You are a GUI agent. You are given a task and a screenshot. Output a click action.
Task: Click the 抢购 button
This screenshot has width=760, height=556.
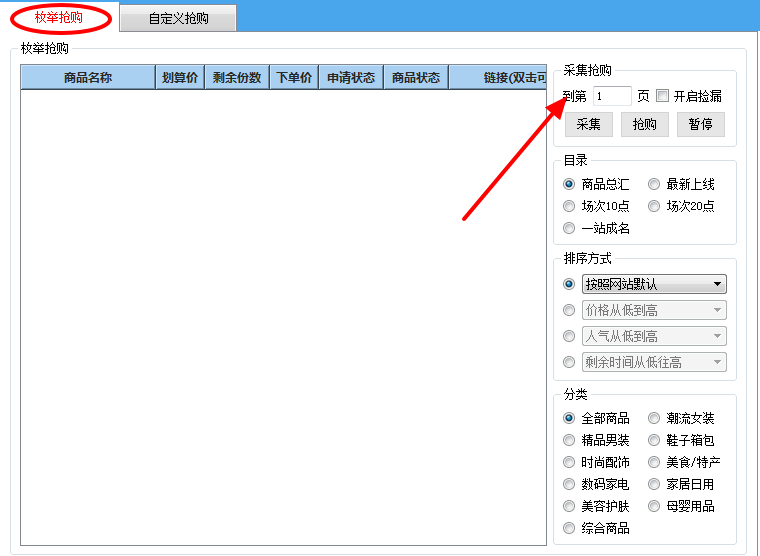(645, 124)
